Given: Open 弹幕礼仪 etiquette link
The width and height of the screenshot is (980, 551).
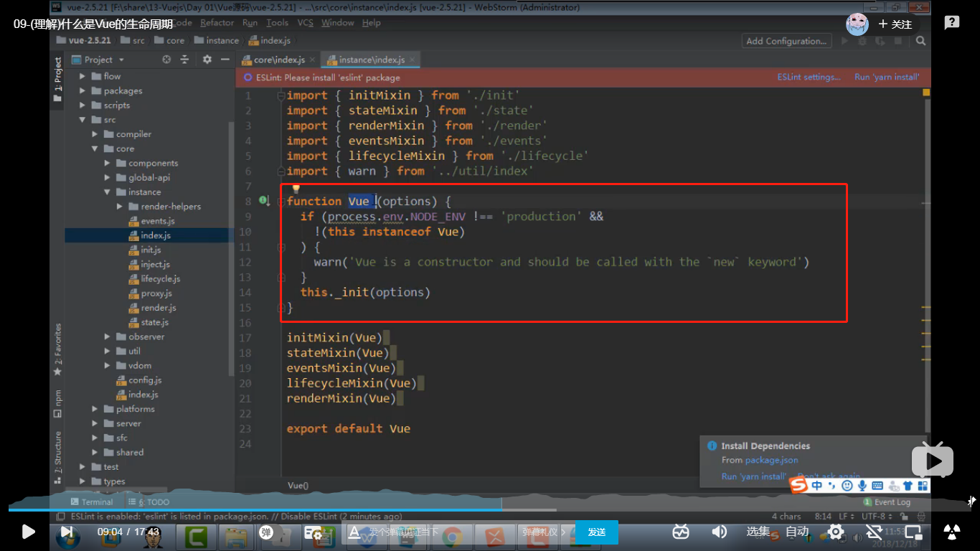Looking at the screenshot, I should (x=545, y=532).
